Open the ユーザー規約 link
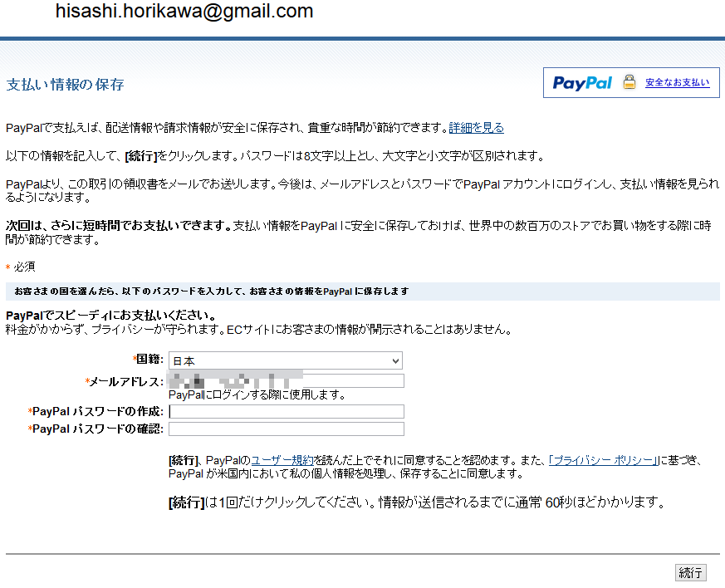725x588 pixels. 282,460
